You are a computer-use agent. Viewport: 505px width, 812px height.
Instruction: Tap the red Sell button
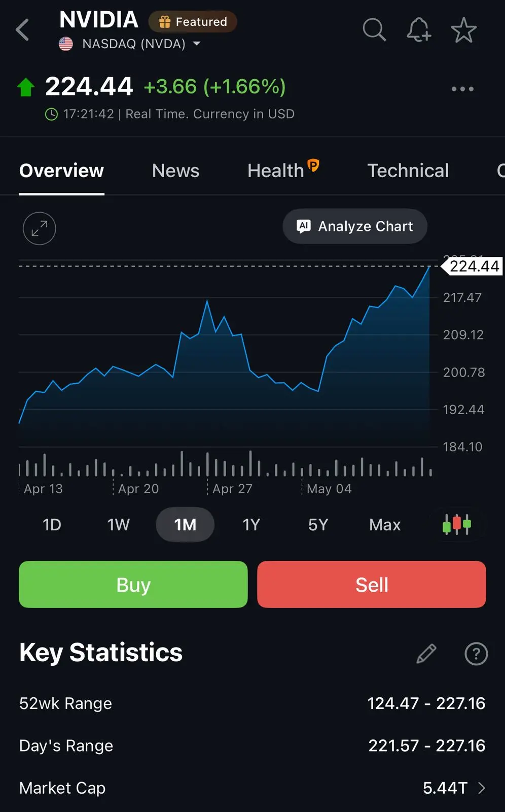tap(372, 585)
